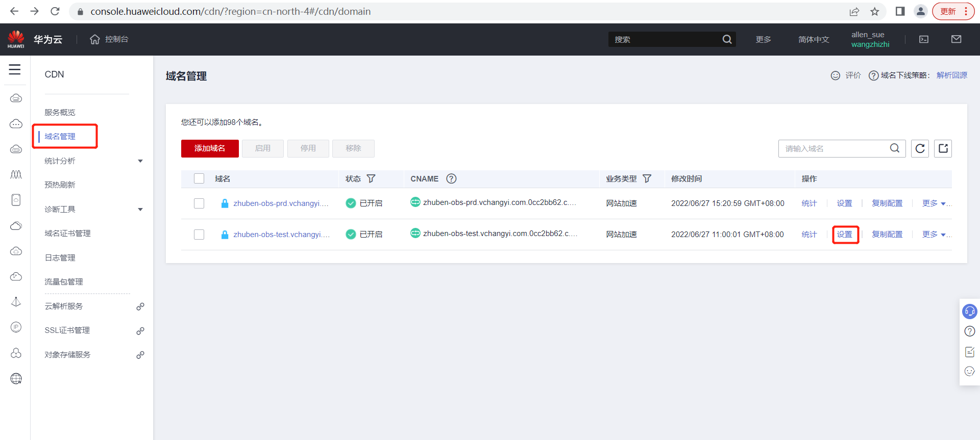This screenshot has width=980, height=440.
Task: Click 统计 for zhuben-obs-test row
Action: 809,235
